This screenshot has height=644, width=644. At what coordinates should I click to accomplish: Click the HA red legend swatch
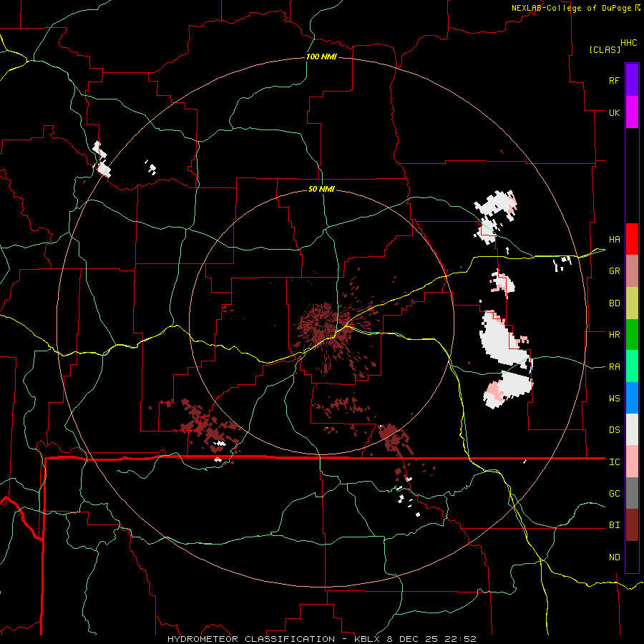click(x=632, y=239)
